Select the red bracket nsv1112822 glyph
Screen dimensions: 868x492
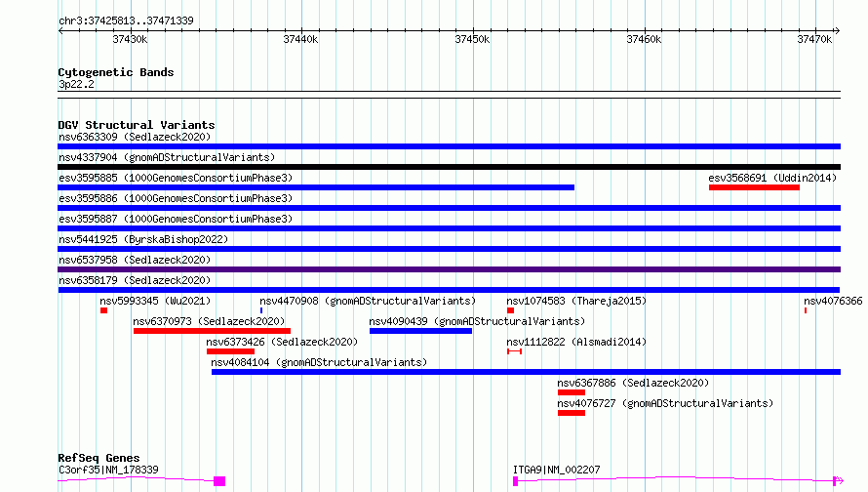(514, 351)
